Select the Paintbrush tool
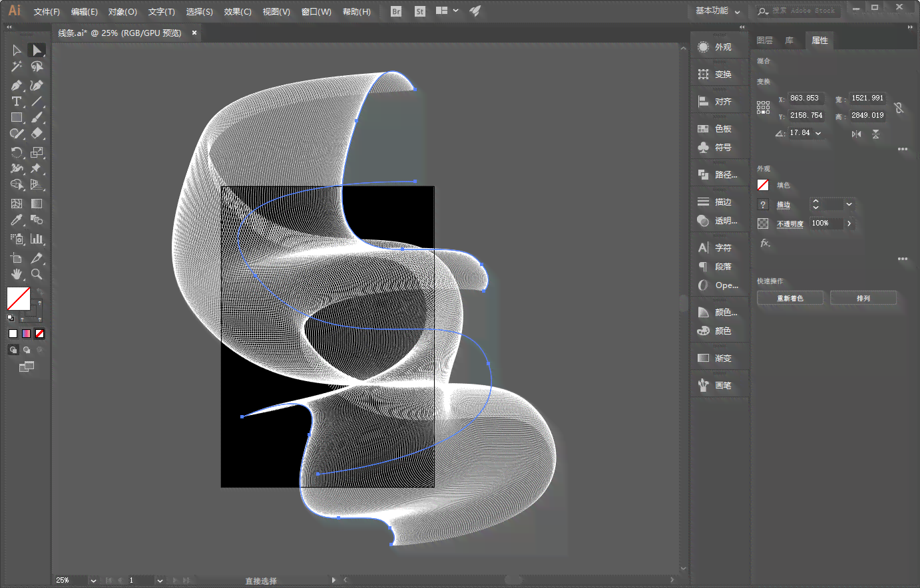Screen dimensions: 920x588 coord(37,117)
